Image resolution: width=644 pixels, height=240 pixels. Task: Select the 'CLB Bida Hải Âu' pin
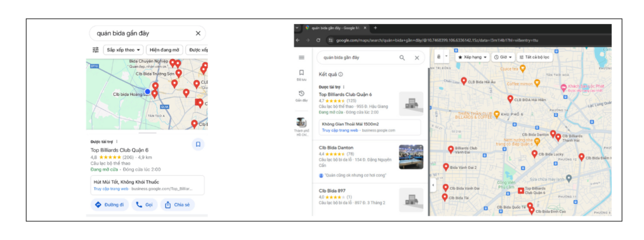point(464,81)
